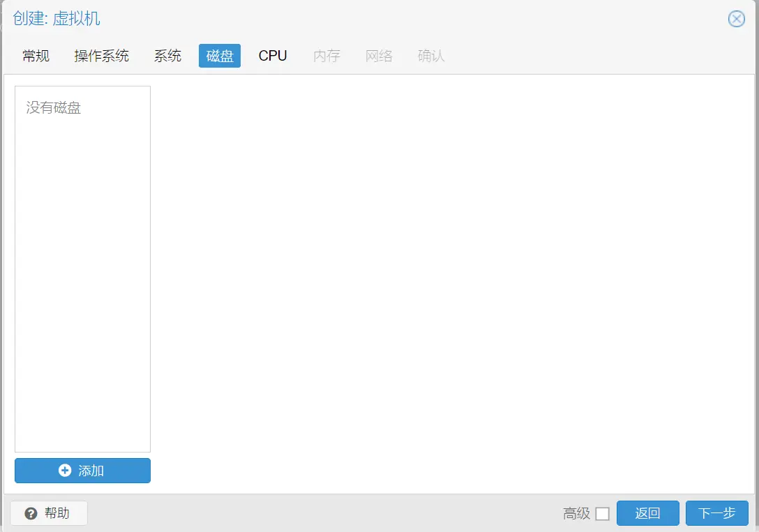Open the disabled 网络 tab
This screenshot has width=759, height=532.
click(x=379, y=56)
